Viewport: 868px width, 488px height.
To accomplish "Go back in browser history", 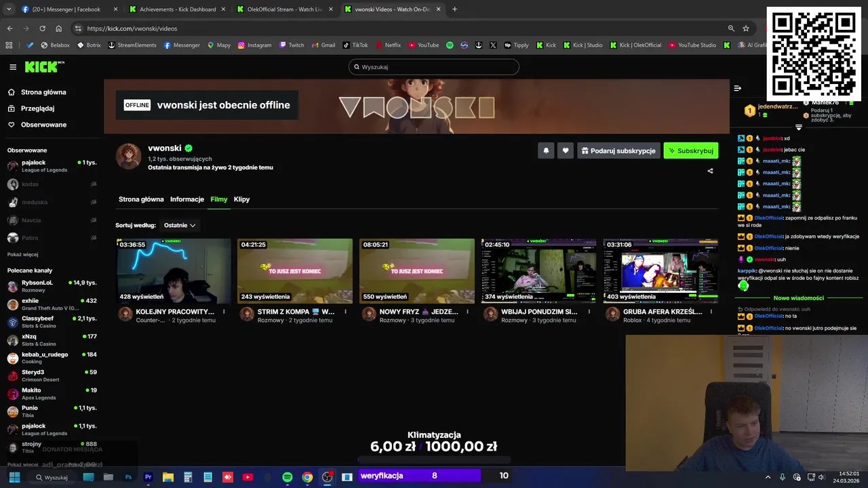I will click(x=9, y=28).
